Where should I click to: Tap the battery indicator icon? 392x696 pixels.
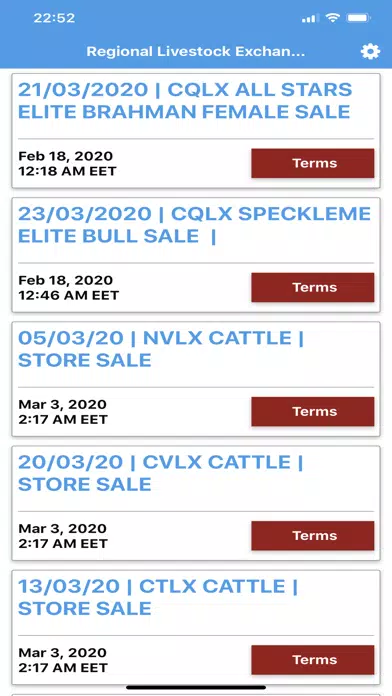(x=359, y=18)
